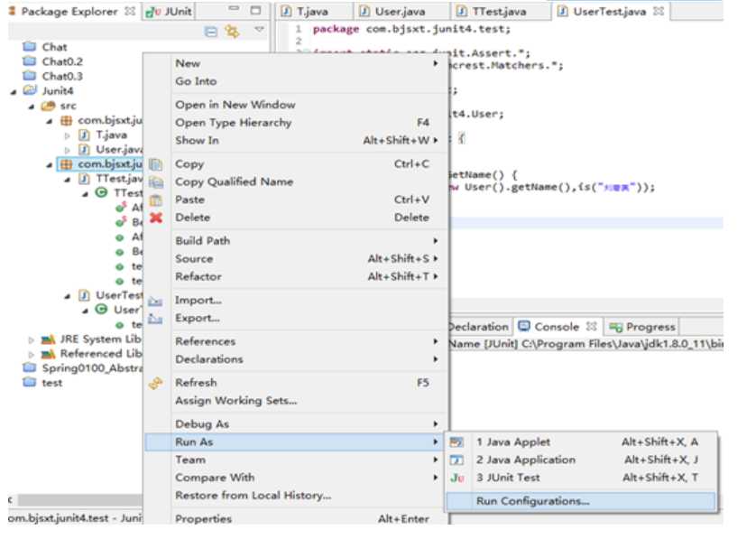
Task: Open the Build Path submenu
Action: coord(296,241)
